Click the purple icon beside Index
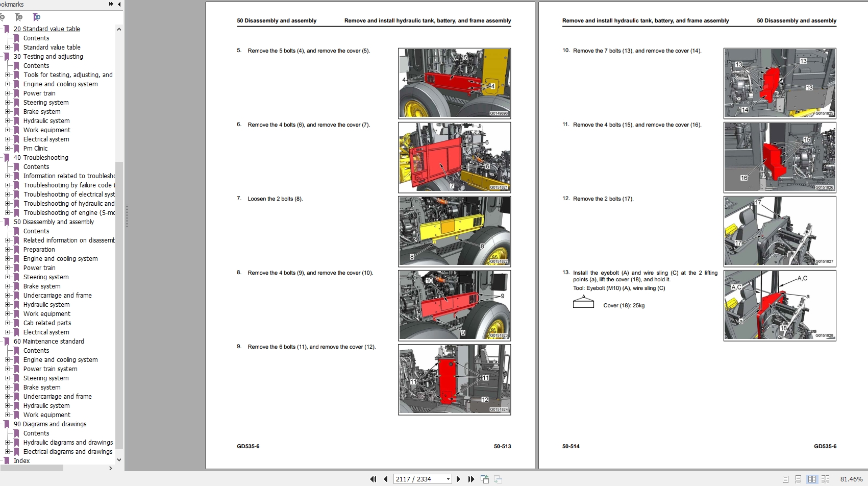Screen dimensions: 868x486 coord(7,461)
